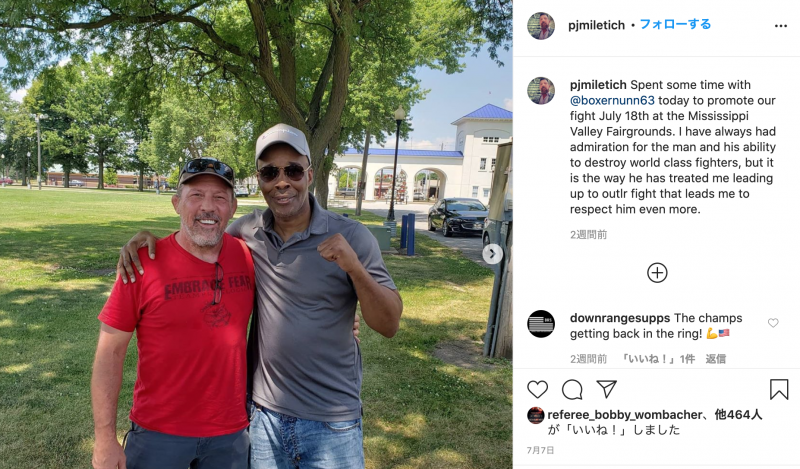800x469 pixels.
Task: Click pjmiletich profile picture in header
Action: click(541, 26)
